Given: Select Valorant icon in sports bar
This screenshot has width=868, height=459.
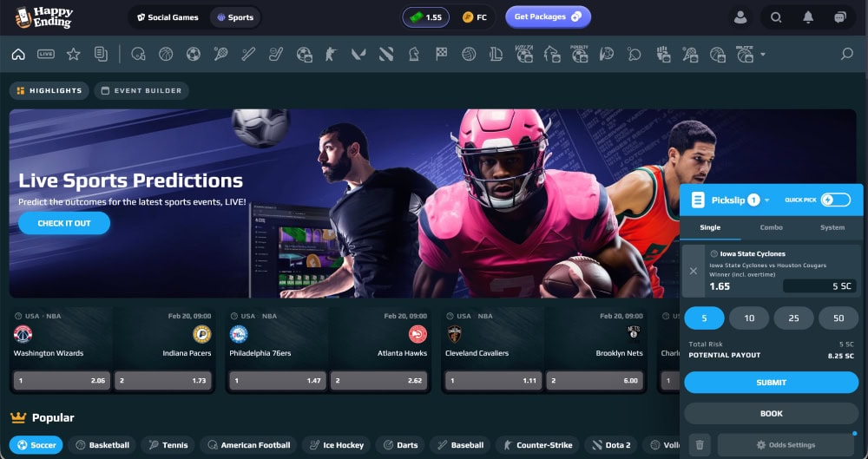Looking at the screenshot, I should click(358, 55).
